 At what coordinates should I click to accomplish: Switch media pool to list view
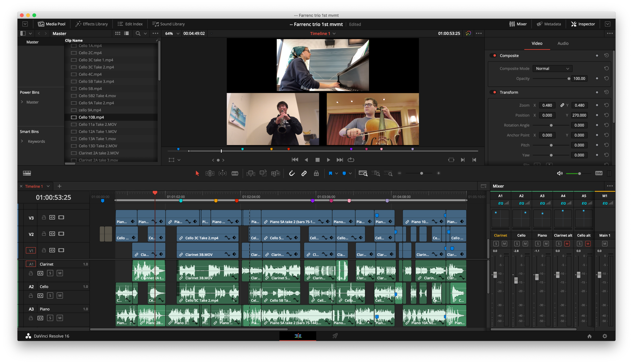point(126,33)
